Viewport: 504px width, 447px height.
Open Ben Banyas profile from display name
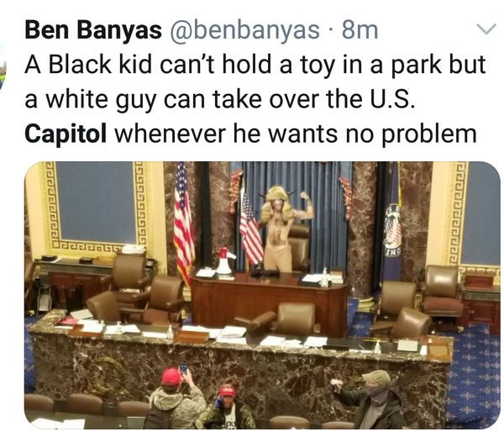point(93,30)
